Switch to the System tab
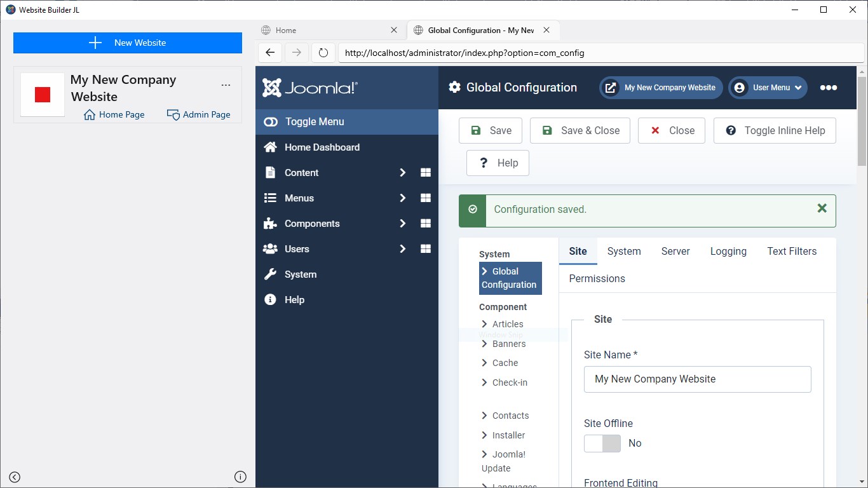The width and height of the screenshot is (868, 488). [x=624, y=251]
